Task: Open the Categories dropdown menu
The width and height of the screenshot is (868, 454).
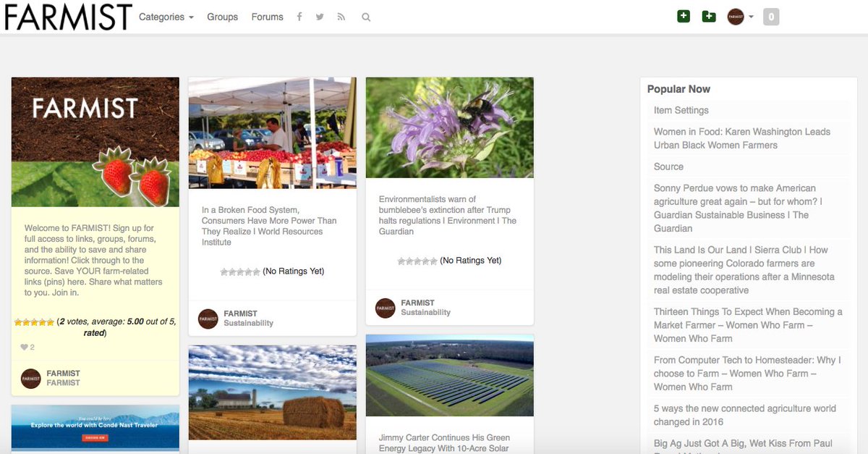Action: (166, 17)
